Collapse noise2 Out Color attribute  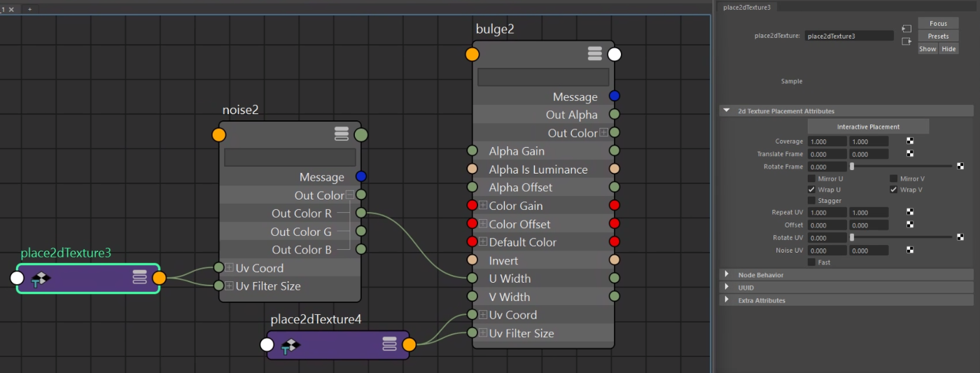(x=350, y=195)
